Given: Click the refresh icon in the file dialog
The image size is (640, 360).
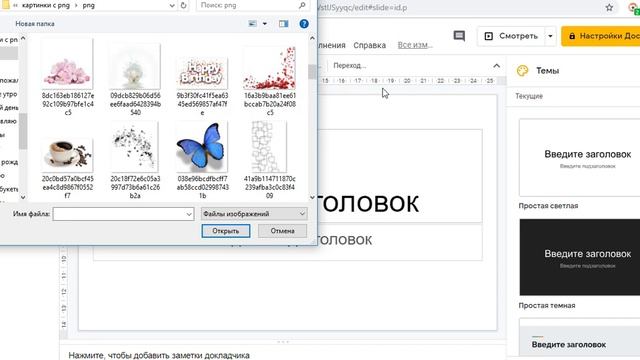Looking at the screenshot, I should [x=183, y=6].
